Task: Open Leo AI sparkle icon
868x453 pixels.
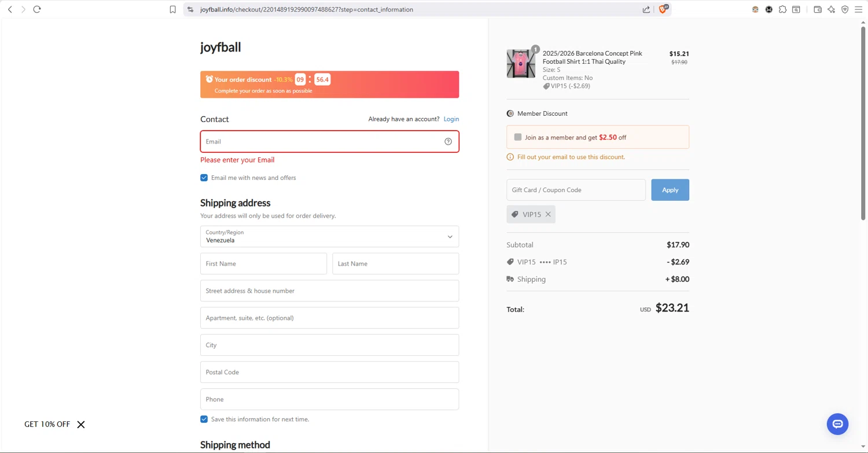Action: [832, 9]
